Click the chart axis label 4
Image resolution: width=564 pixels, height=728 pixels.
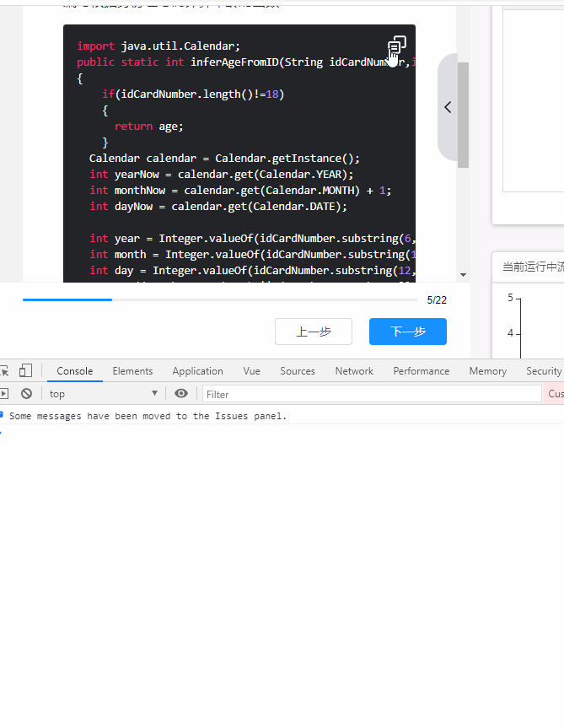coord(510,333)
